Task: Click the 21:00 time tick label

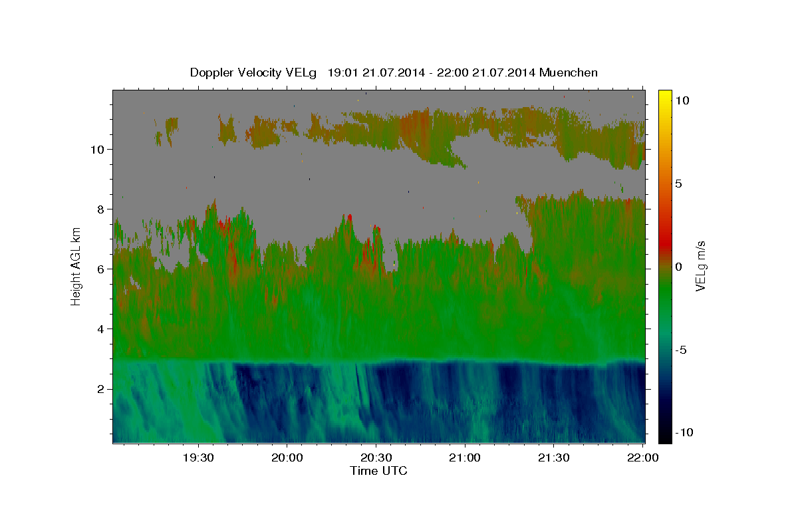Action: pyautogui.click(x=465, y=458)
